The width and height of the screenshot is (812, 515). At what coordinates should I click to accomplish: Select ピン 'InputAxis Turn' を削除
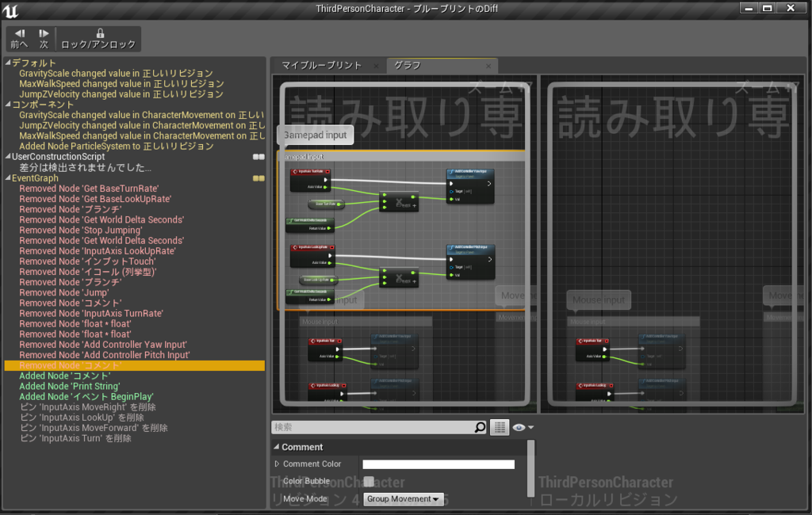(75, 438)
